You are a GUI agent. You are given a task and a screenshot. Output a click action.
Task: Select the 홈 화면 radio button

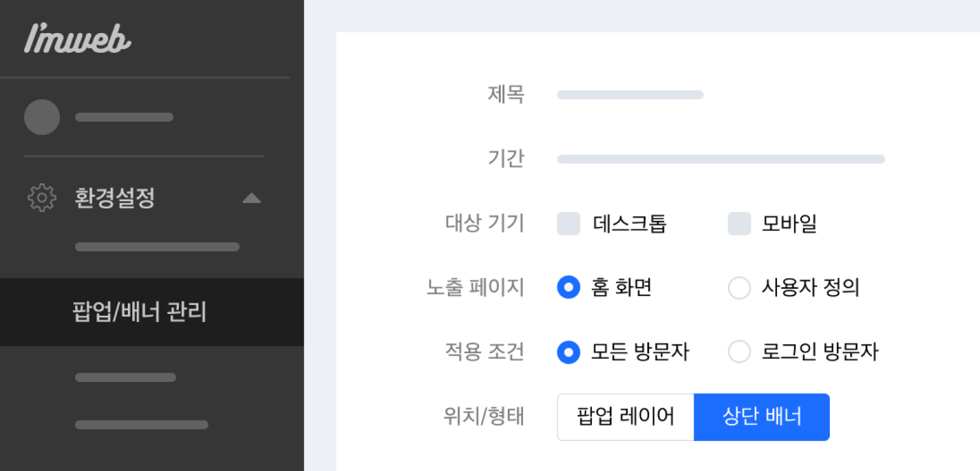569,288
